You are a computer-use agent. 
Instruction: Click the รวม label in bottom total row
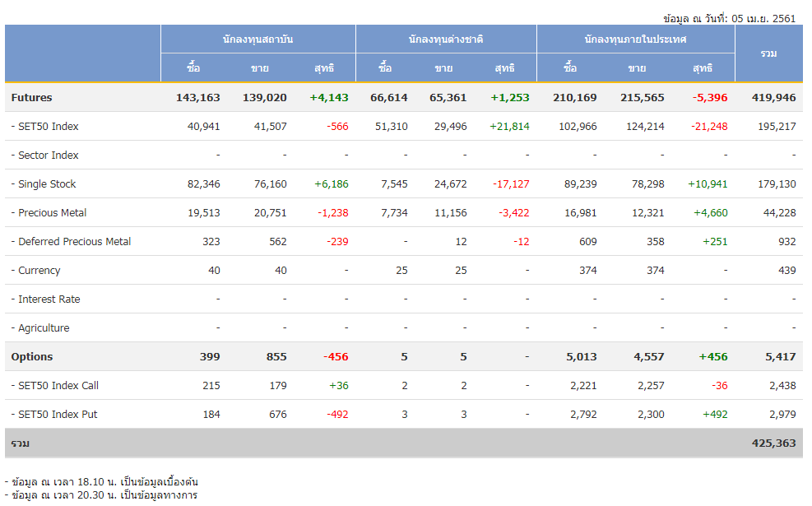click(21, 443)
